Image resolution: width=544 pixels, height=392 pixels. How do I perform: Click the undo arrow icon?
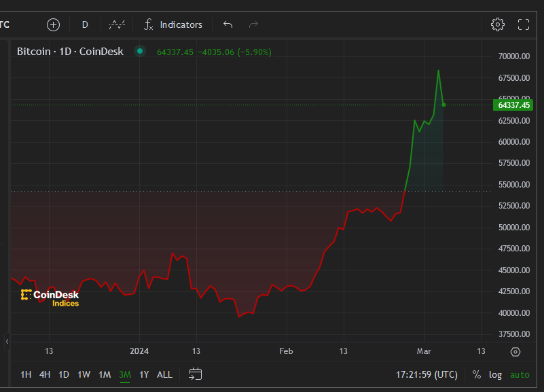click(x=228, y=24)
